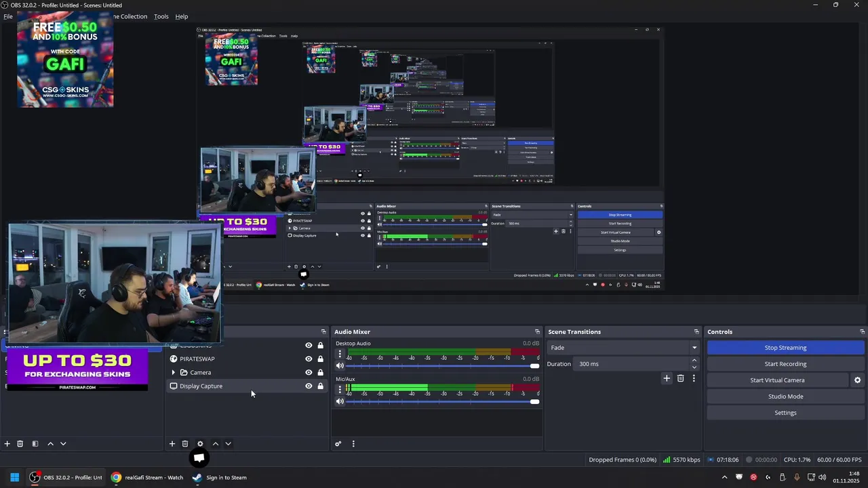
Task: Show hidden tray icons with the chevron
Action: pyautogui.click(x=724, y=477)
